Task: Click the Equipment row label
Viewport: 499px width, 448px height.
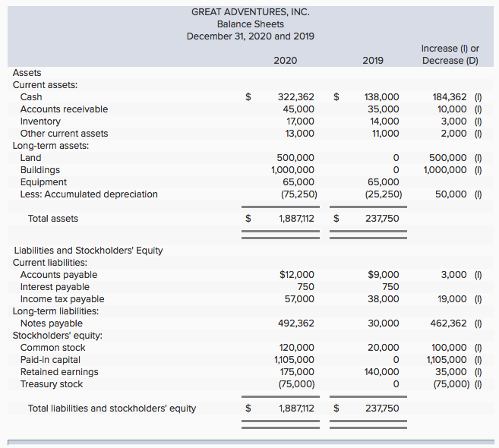Action: click(43, 182)
